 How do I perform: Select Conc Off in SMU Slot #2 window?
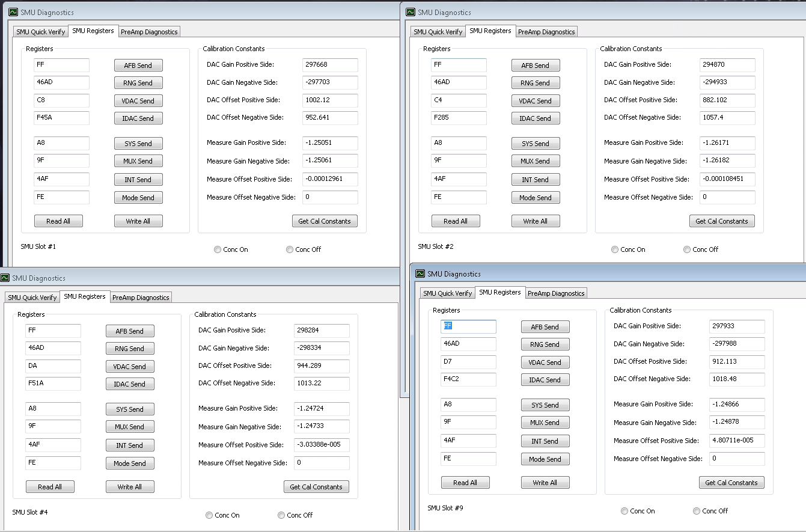[701, 249]
